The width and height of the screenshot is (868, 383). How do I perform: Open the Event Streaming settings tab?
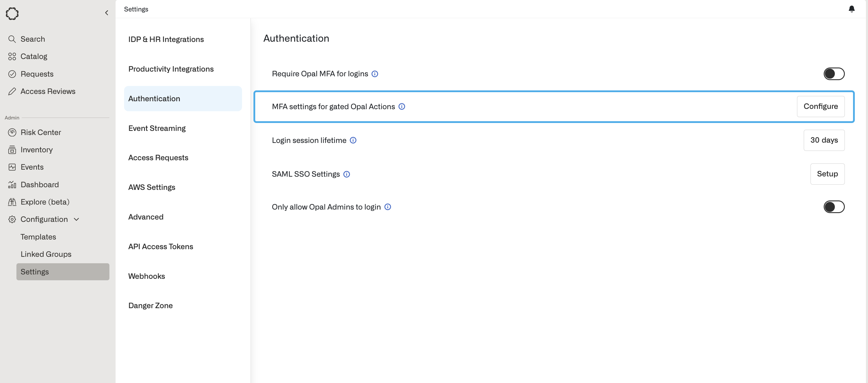(x=157, y=128)
